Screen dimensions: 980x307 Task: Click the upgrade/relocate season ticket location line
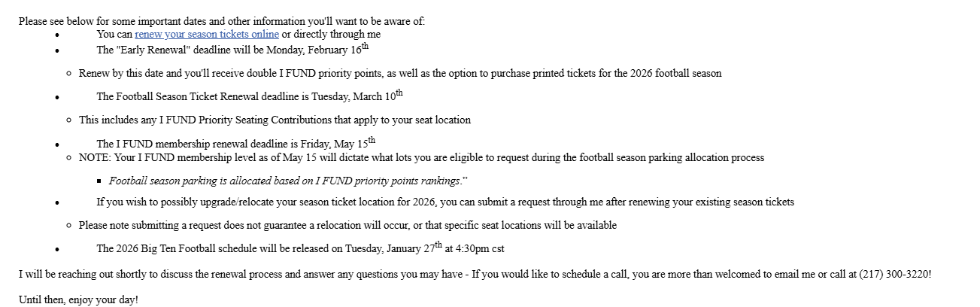point(444,202)
